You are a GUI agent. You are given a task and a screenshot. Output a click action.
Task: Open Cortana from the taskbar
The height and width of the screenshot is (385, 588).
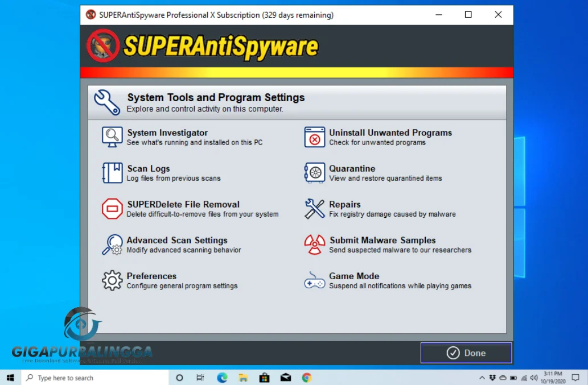pos(180,378)
